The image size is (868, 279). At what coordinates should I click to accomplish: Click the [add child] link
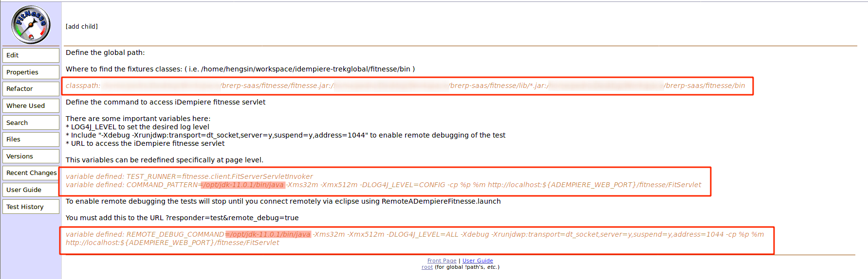82,26
